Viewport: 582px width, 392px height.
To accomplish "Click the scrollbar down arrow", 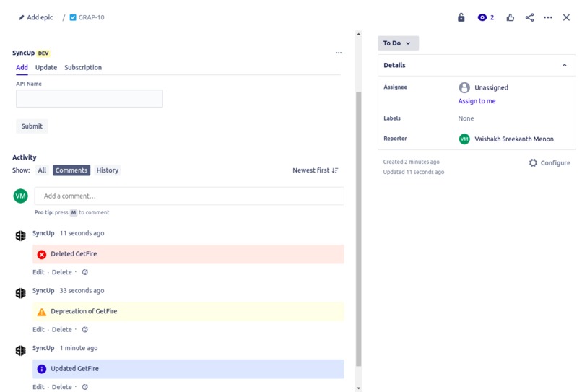I will point(359,388).
